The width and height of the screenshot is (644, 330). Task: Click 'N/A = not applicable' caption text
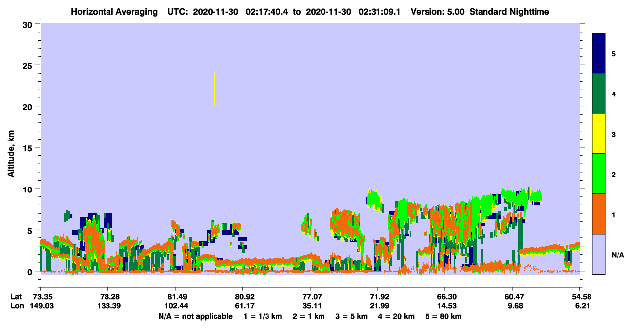tap(195, 316)
